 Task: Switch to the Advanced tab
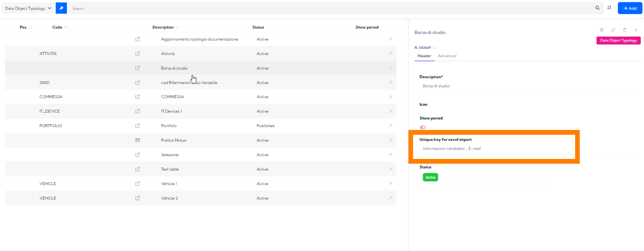[x=447, y=56]
